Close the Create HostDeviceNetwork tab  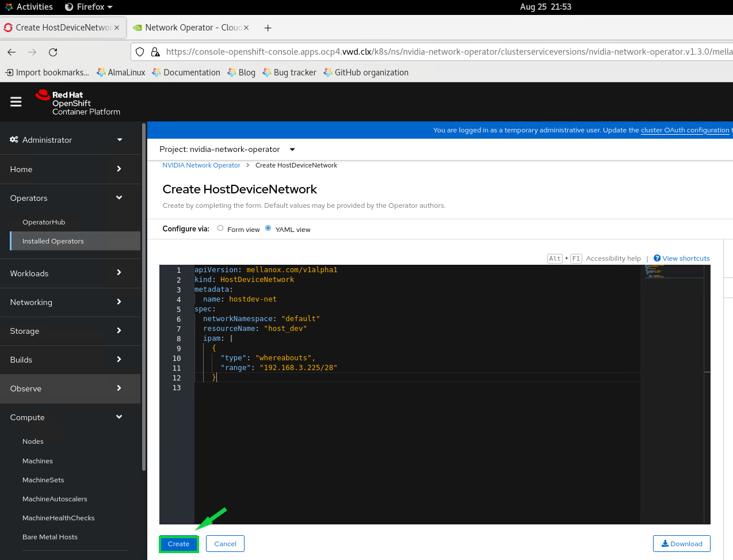click(117, 28)
